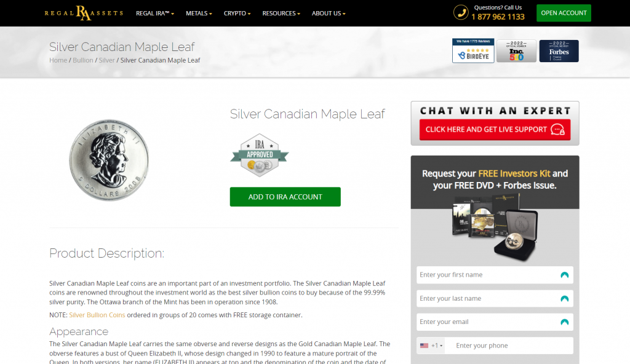
Task: Click the Silver Maple Leaf coin image
Action: 110,160
